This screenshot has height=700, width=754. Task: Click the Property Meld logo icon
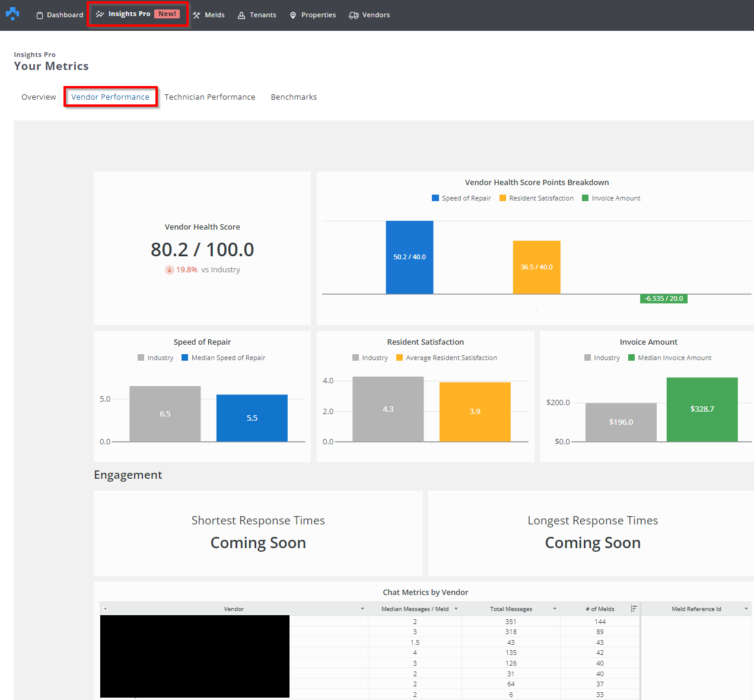pos(12,13)
